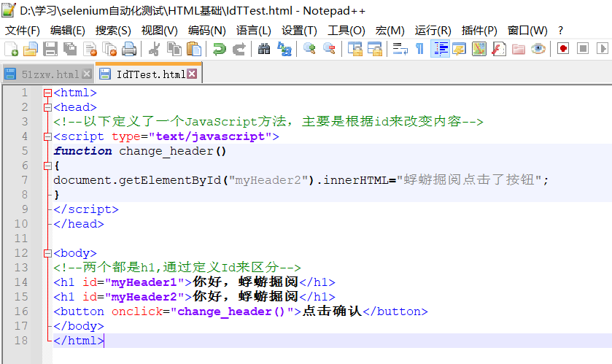Click "document.getElementById" on line 7
This screenshot has width=612, height=364.
tap(137, 180)
